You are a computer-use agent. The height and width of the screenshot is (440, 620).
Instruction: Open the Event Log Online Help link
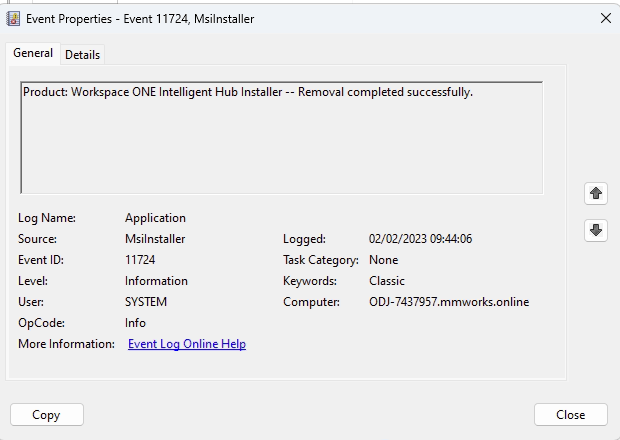[x=187, y=344]
